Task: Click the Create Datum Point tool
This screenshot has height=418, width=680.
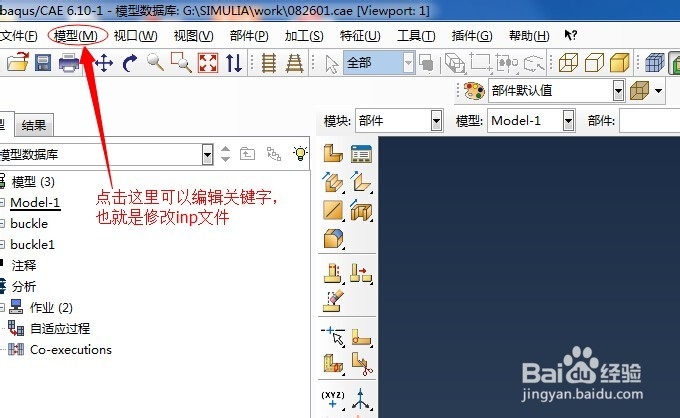Action: pyautogui.click(x=333, y=398)
